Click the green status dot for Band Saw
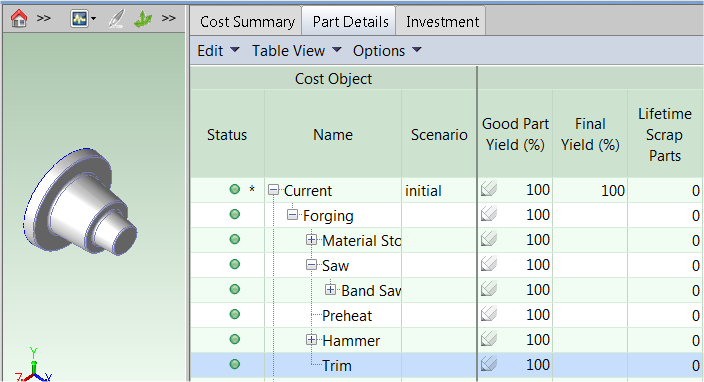This screenshot has height=382, width=704. coord(234,290)
